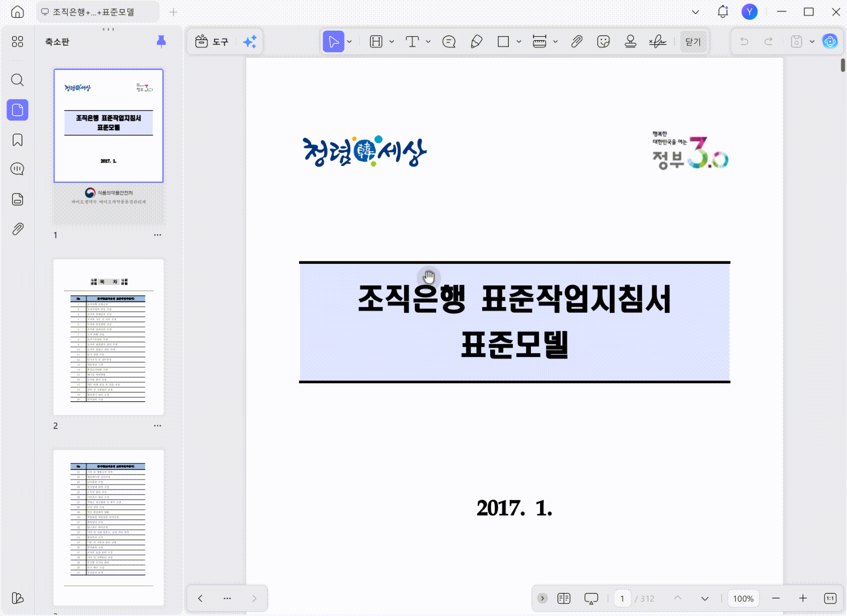Select the rectangle shape tool
Screen dimensions: 847x616
coord(503,42)
